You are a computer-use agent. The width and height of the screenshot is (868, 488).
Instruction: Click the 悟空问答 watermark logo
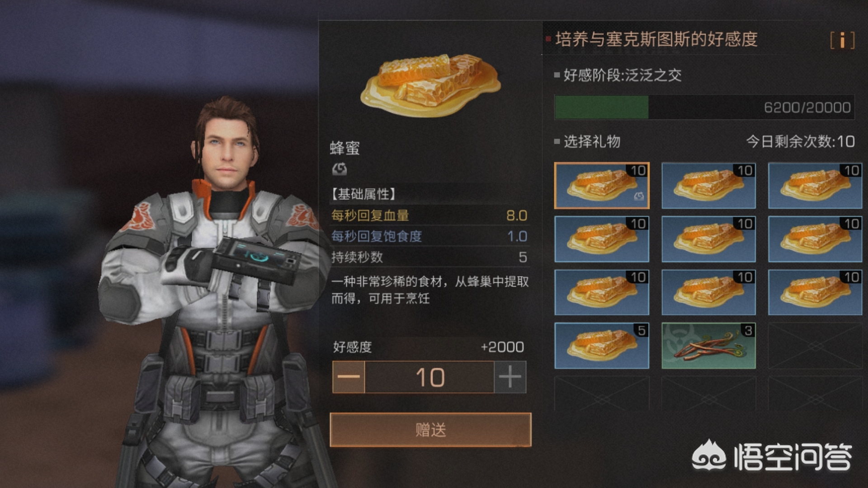point(772,456)
